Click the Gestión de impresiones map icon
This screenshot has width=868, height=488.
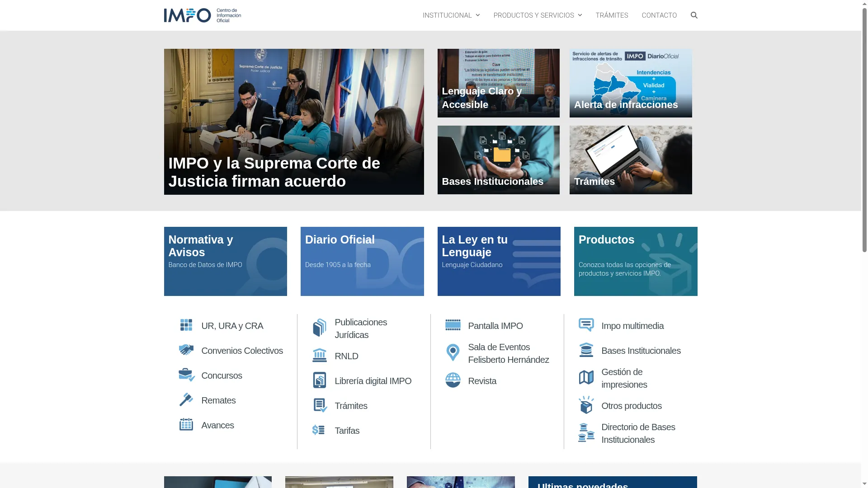pyautogui.click(x=586, y=377)
